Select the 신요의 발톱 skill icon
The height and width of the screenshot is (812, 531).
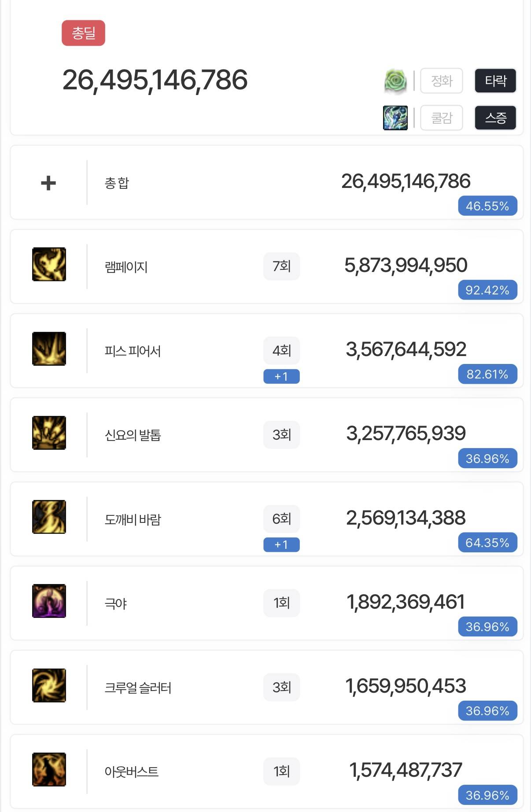(49, 433)
